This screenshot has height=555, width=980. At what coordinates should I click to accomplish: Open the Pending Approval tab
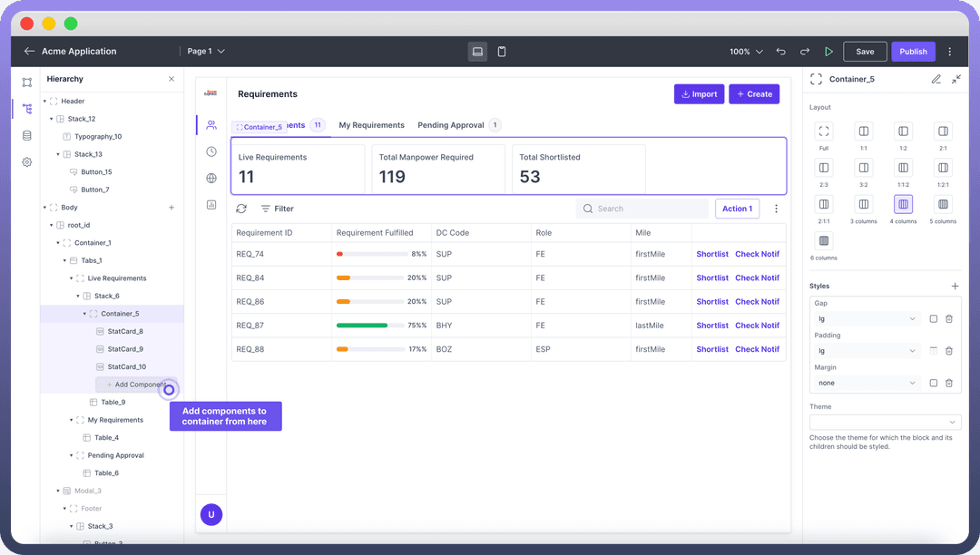(x=451, y=125)
